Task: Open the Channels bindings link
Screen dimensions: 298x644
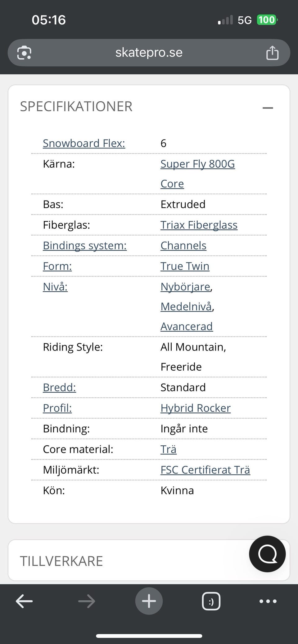Action: click(x=183, y=245)
